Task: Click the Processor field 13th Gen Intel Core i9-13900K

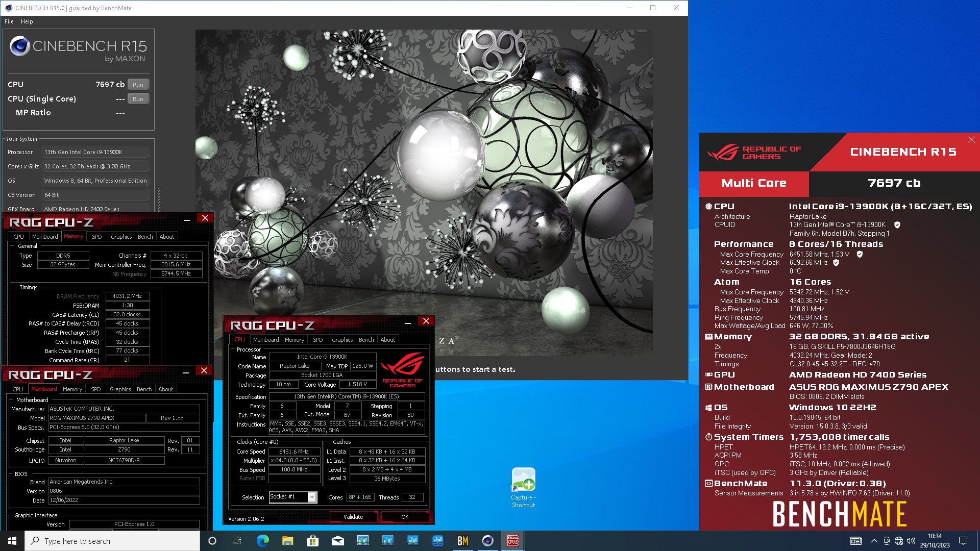Action: click(x=96, y=152)
